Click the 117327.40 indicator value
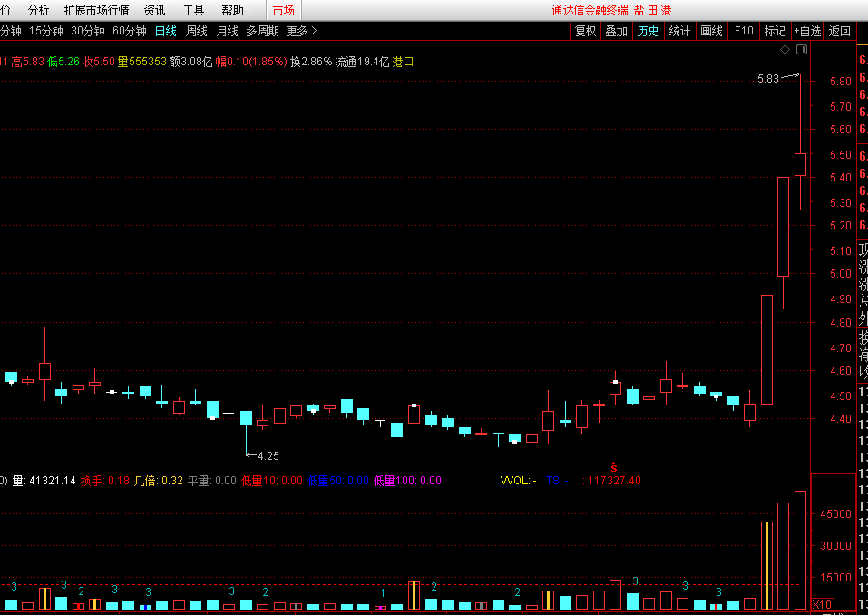Image resolution: width=868 pixels, height=615 pixels. (614, 481)
